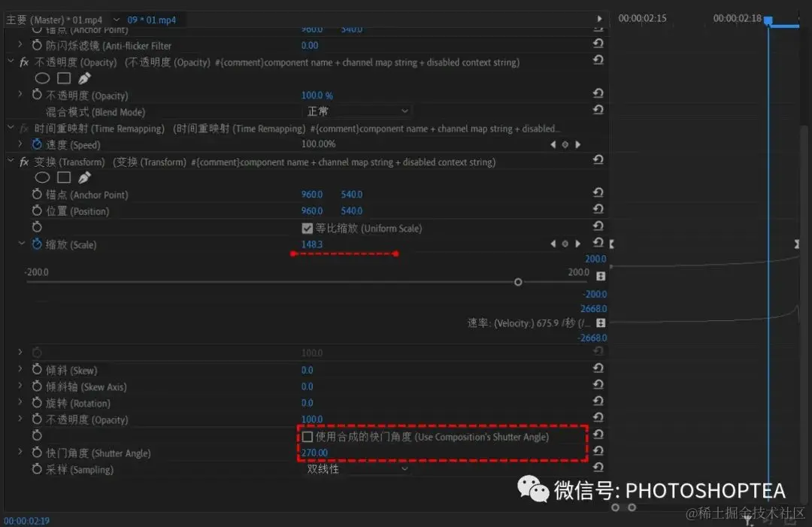Click the blue playhead marker in timeline

(x=768, y=21)
